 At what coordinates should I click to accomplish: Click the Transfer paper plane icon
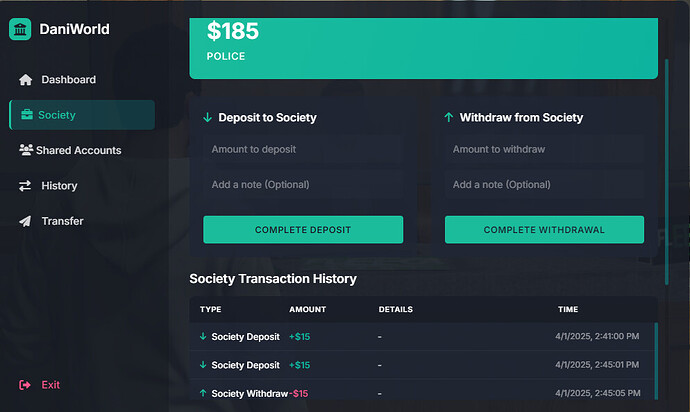25,221
